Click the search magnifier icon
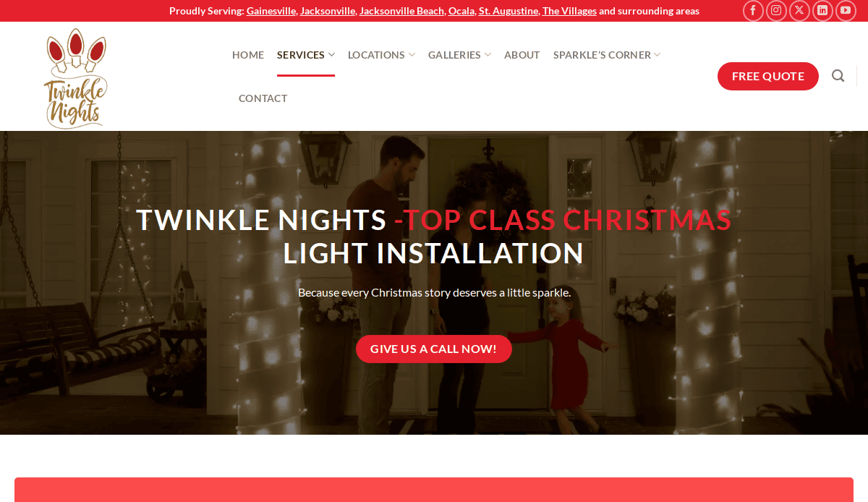Viewport: 868px width, 502px height. point(838,76)
